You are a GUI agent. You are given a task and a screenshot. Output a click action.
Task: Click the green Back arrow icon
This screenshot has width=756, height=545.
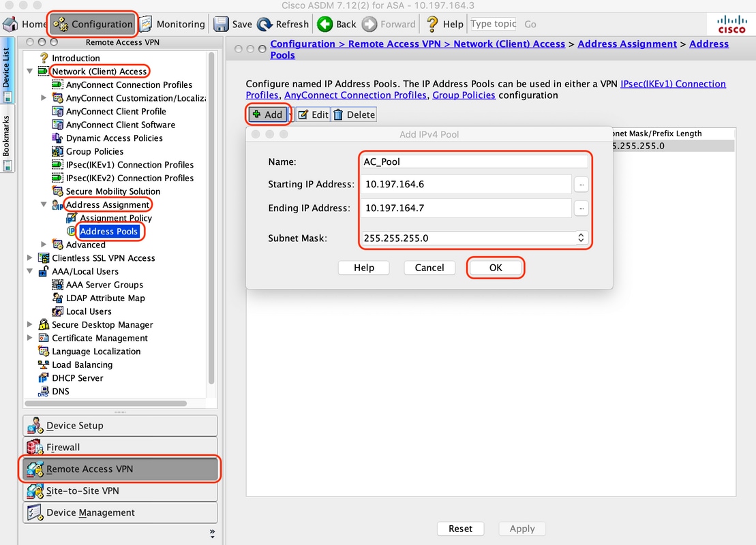(325, 24)
